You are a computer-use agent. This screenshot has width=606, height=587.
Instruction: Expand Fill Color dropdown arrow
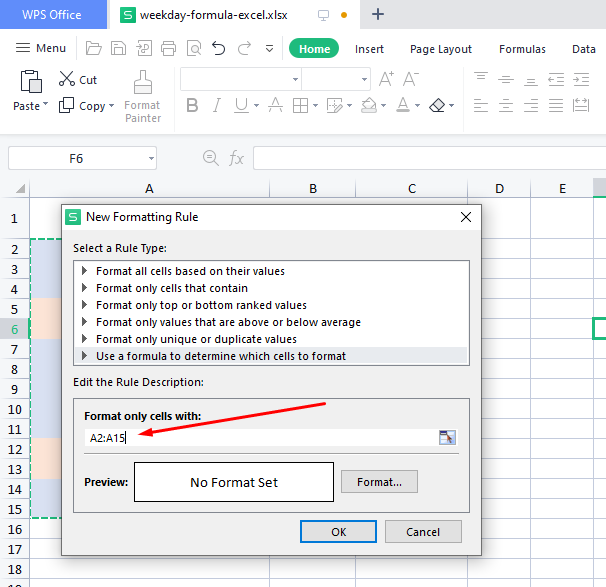383,105
